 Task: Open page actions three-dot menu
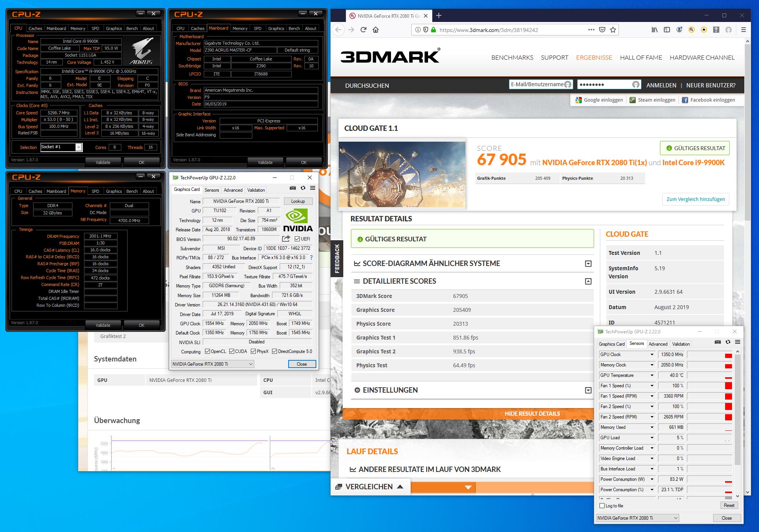tap(591, 30)
